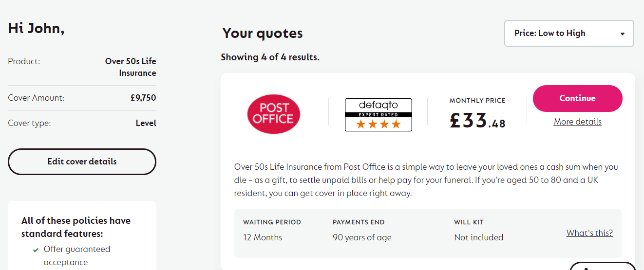Click the Showing 4 of 4 results text
Viewport: 644px width, 270px height.
(270, 57)
